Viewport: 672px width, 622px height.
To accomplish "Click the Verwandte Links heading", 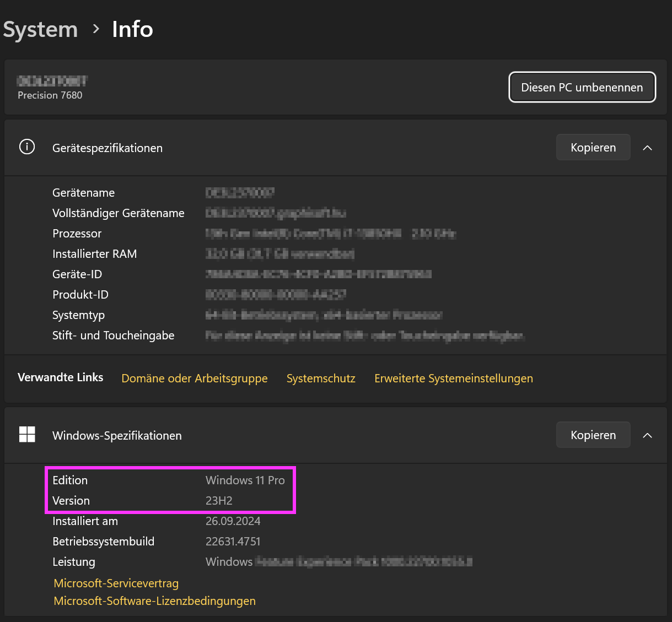I will 61,377.
